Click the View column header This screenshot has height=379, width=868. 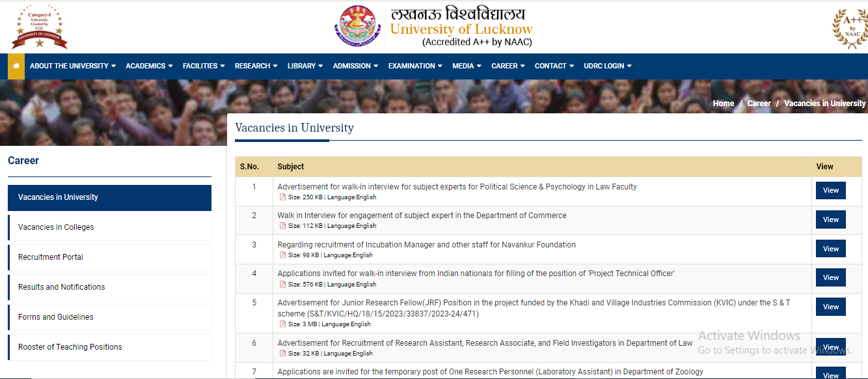825,167
